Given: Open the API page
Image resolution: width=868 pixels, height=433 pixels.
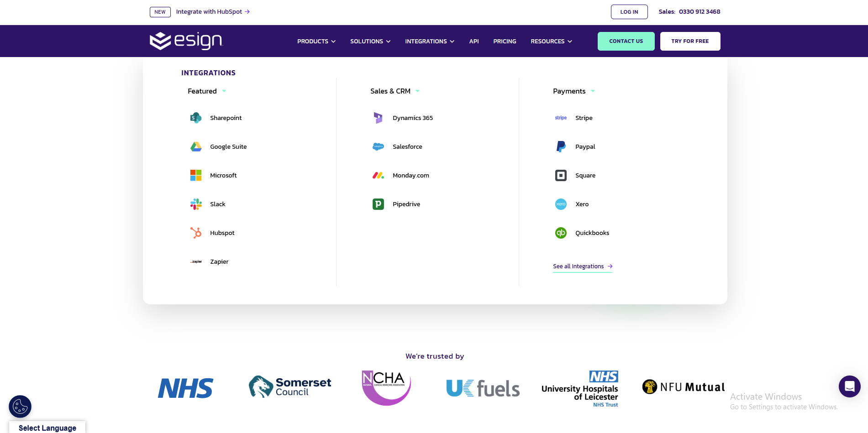Looking at the screenshot, I should click(x=474, y=41).
